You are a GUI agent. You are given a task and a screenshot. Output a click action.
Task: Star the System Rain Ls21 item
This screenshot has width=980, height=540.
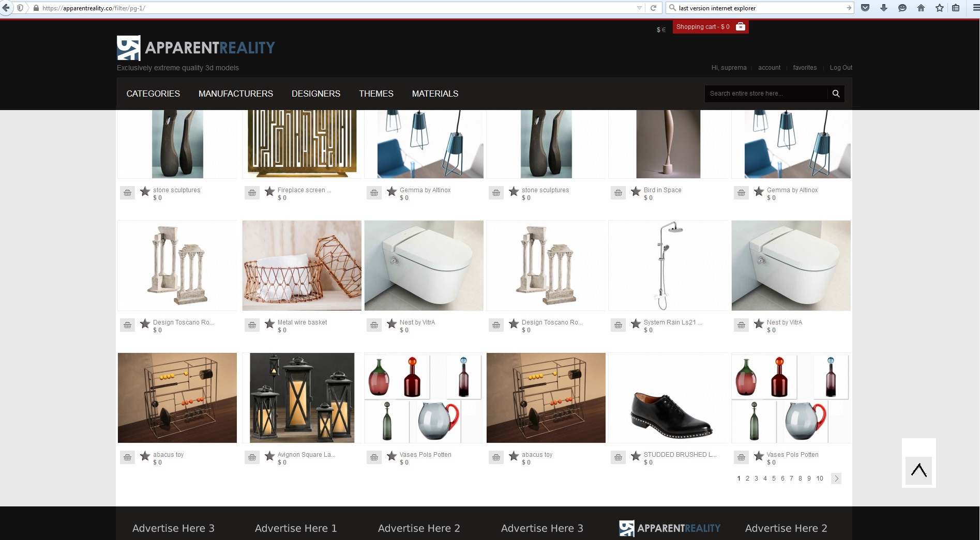636,324
